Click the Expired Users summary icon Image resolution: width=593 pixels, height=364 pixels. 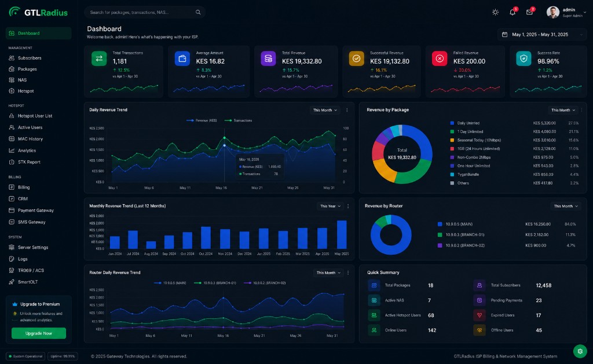(479, 315)
